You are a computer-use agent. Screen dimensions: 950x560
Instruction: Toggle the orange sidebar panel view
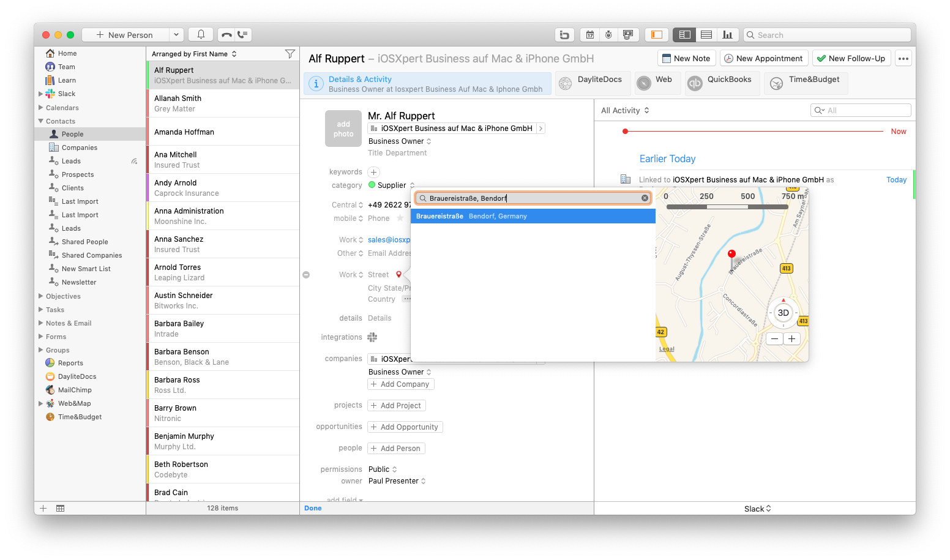coord(656,35)
